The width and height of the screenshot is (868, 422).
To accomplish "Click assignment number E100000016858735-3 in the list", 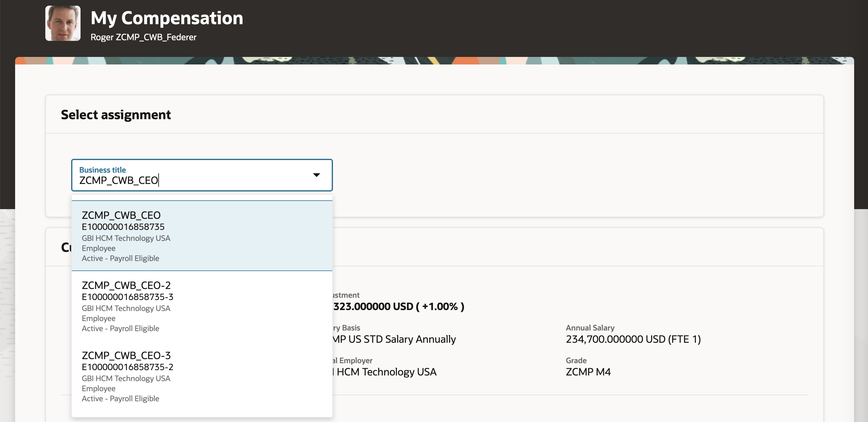I will point(127,297).
